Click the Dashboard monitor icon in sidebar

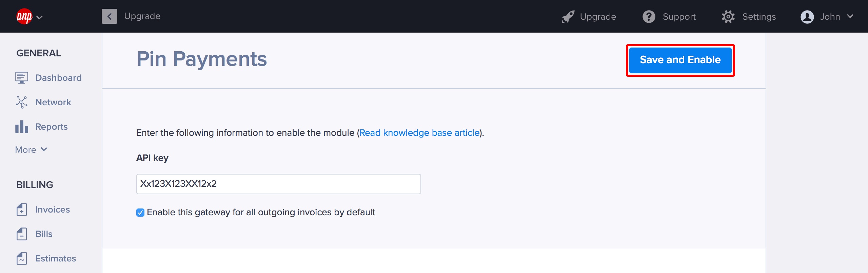pos(22,78)
